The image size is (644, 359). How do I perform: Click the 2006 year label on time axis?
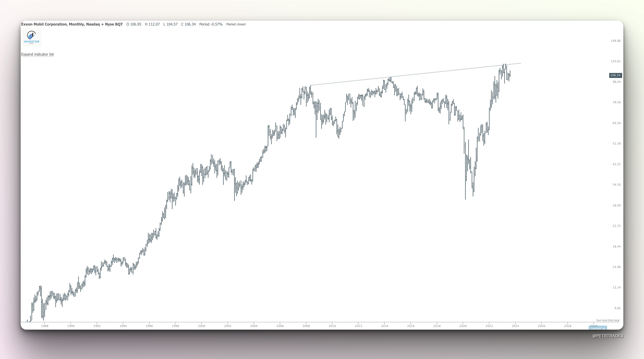280,326
